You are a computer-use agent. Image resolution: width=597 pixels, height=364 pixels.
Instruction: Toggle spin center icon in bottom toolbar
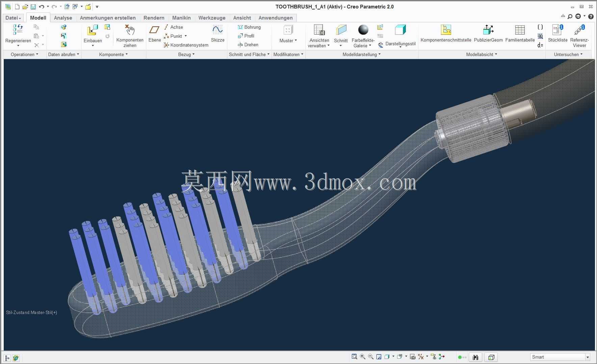coord(442,357)
